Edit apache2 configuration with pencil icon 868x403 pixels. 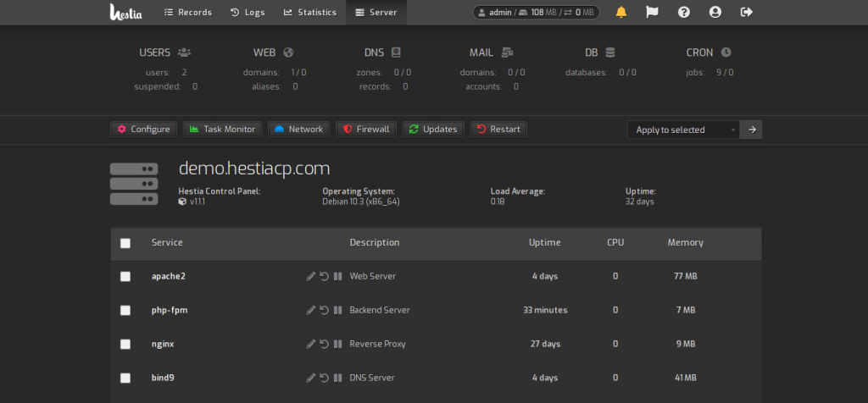coord(310,276)
